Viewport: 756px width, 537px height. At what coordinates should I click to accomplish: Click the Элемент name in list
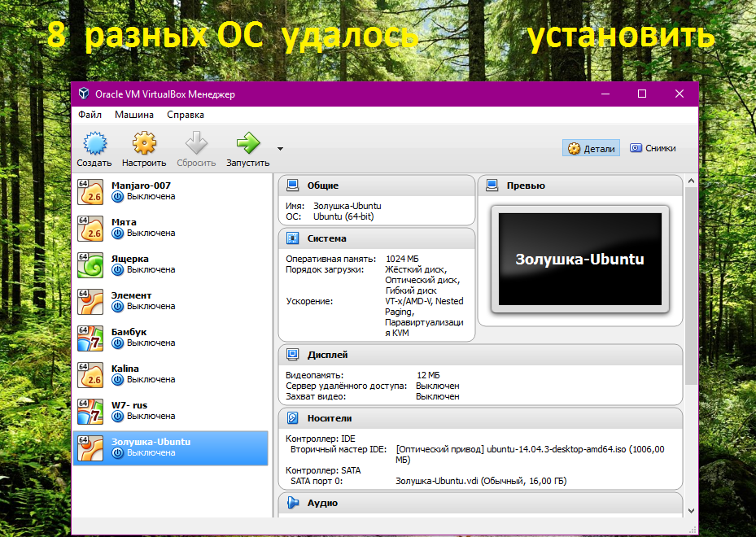click(x=131, y=295)
